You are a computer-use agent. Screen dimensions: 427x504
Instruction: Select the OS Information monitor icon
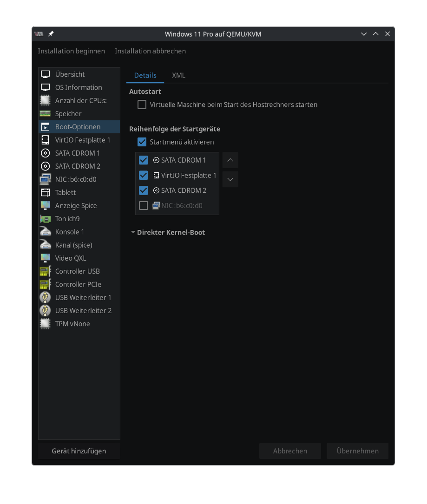coord(45,87)
